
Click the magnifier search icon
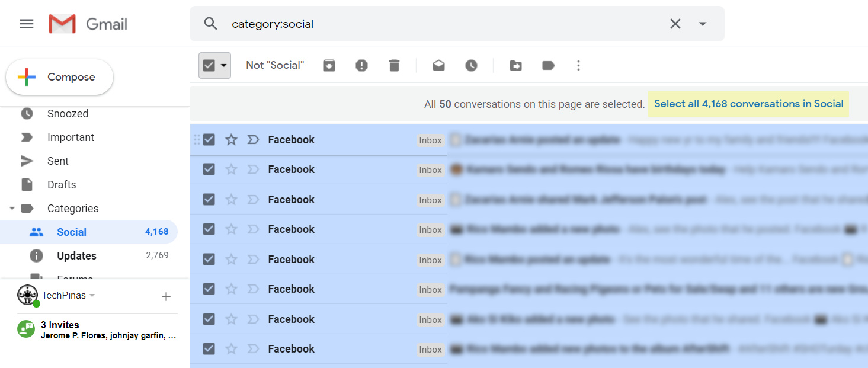click(x=210, y=24)
